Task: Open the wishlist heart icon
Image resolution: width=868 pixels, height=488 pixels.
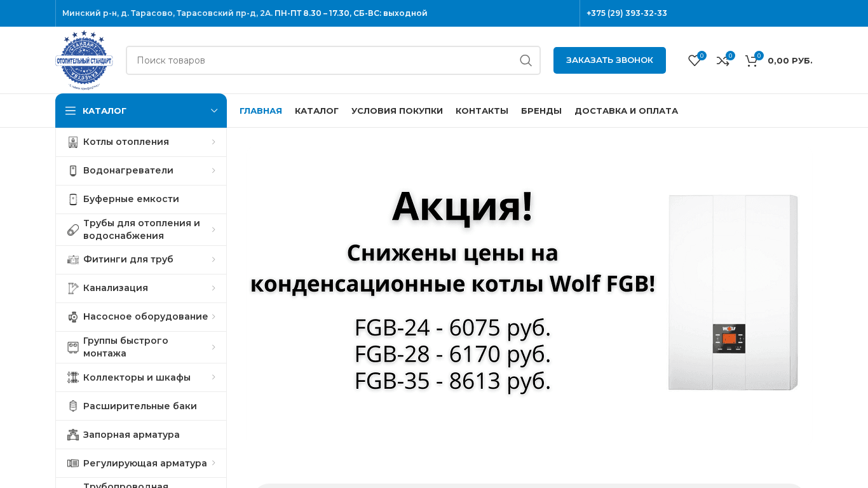Action: pos(695,60)
